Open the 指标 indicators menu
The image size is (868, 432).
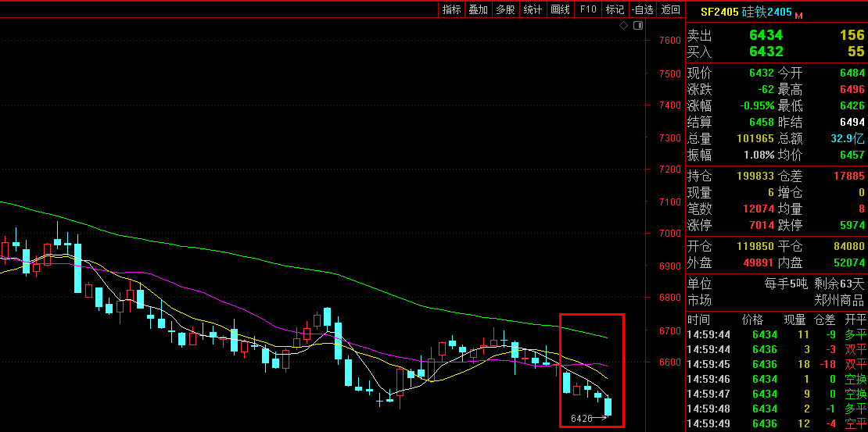point(451,9)
